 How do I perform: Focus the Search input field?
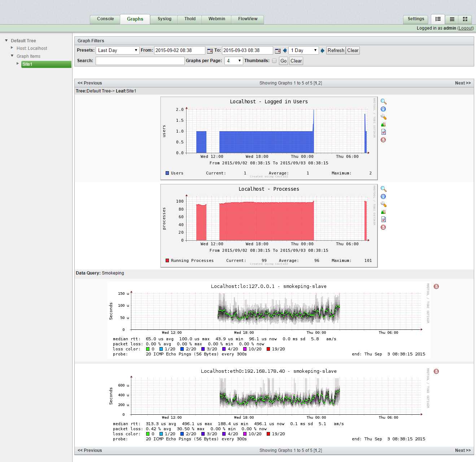140,61
